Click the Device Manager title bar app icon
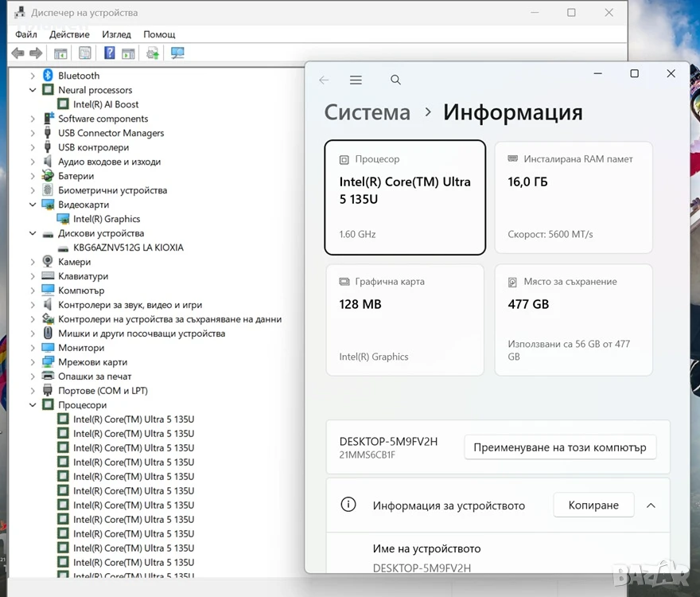The image size is (700, 597). (x=20, y=13)
